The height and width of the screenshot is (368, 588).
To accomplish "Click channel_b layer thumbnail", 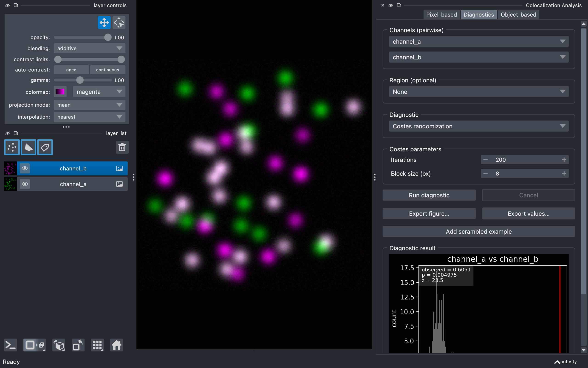I will 10,168.
